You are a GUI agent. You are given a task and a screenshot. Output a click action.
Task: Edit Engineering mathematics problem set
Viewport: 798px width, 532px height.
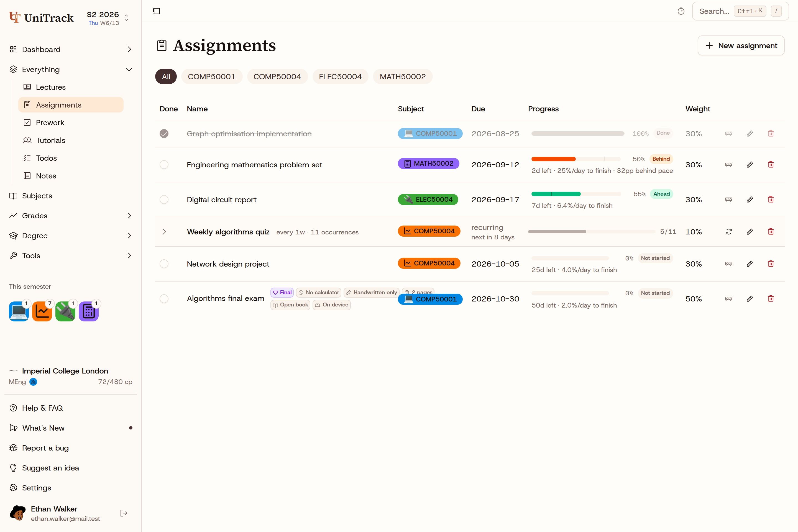pyautogui.click(x=750, y=165)
